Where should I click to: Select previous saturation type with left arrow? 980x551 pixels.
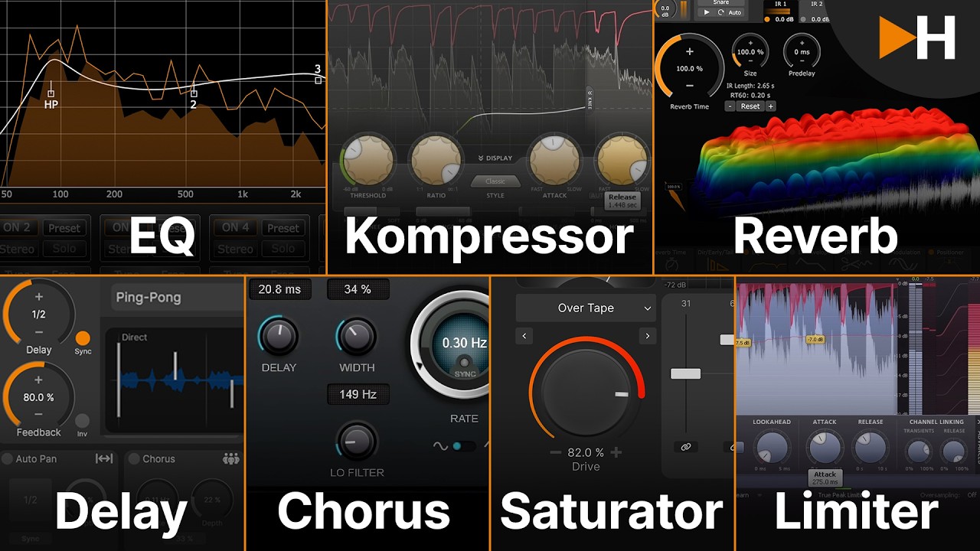coord(524,336)
